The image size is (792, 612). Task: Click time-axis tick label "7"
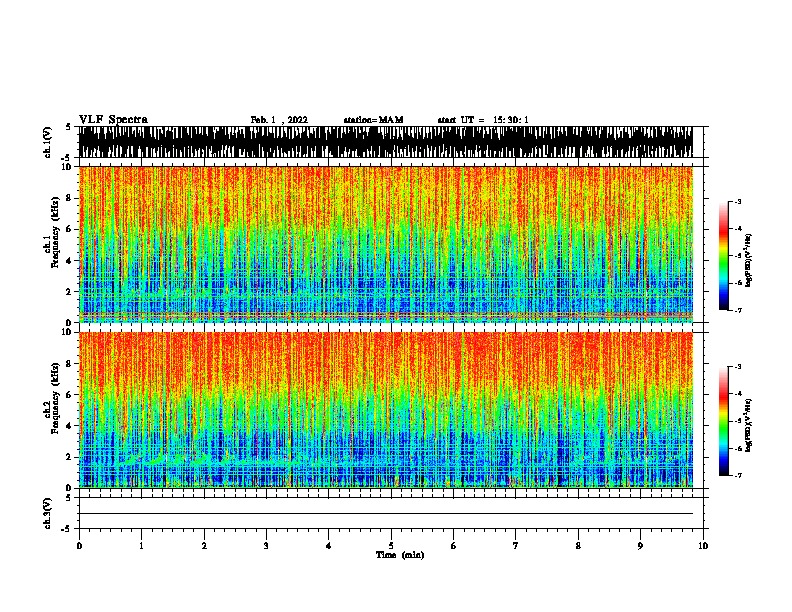click(516, 546)
